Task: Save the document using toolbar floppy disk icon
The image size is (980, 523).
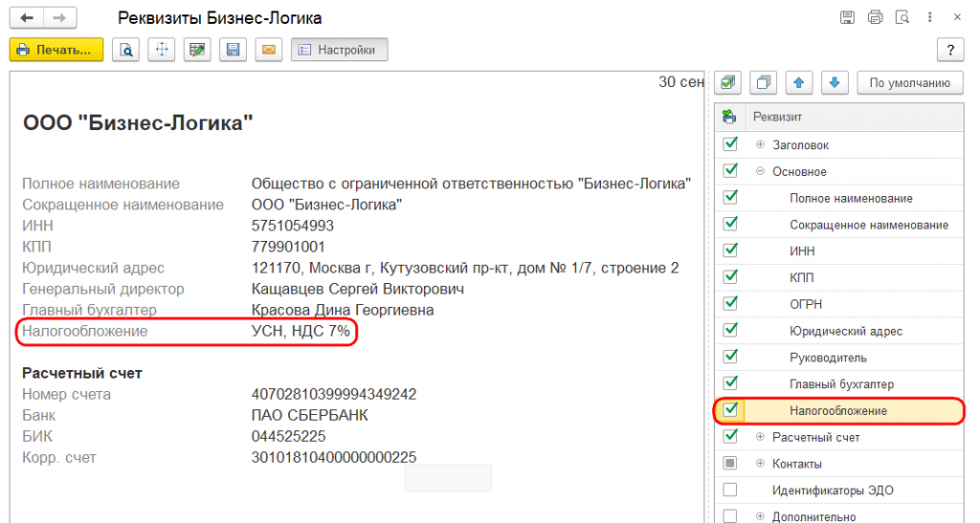Action: point(233,50)
